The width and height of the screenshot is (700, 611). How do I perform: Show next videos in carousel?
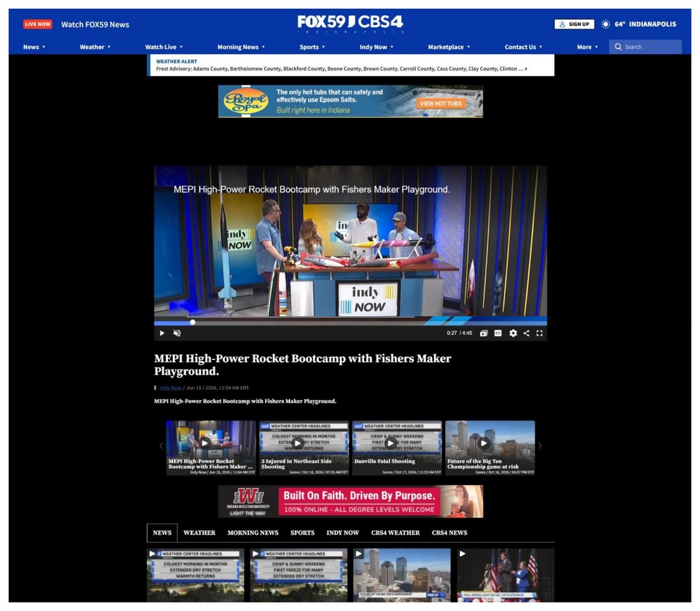(x=540, y=446)
